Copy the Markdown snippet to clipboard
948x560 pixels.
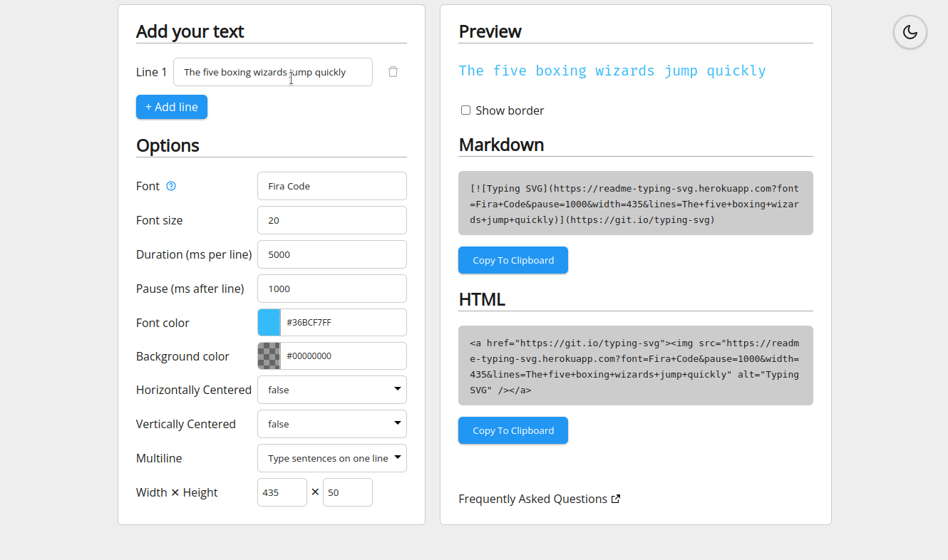[512, 260]
